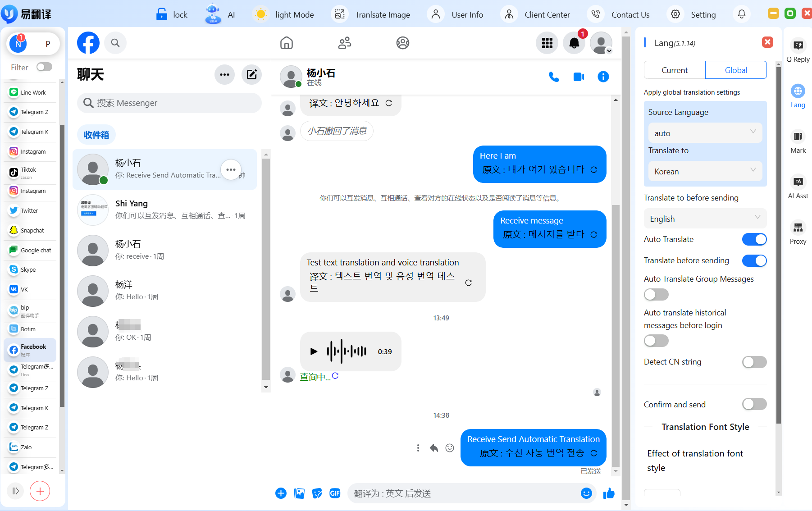This screenshot has height=511, width=812.
Task: Send a thumbs up like
Action: tap(609, 493)
